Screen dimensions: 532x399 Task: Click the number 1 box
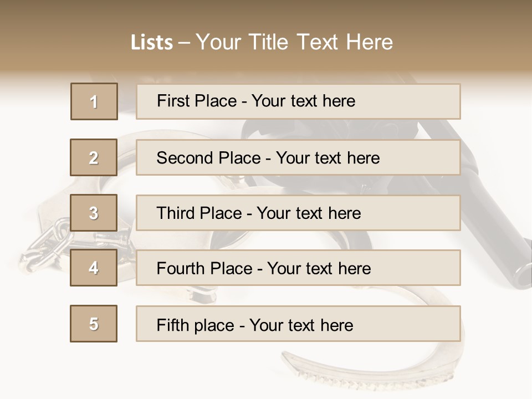94,101
